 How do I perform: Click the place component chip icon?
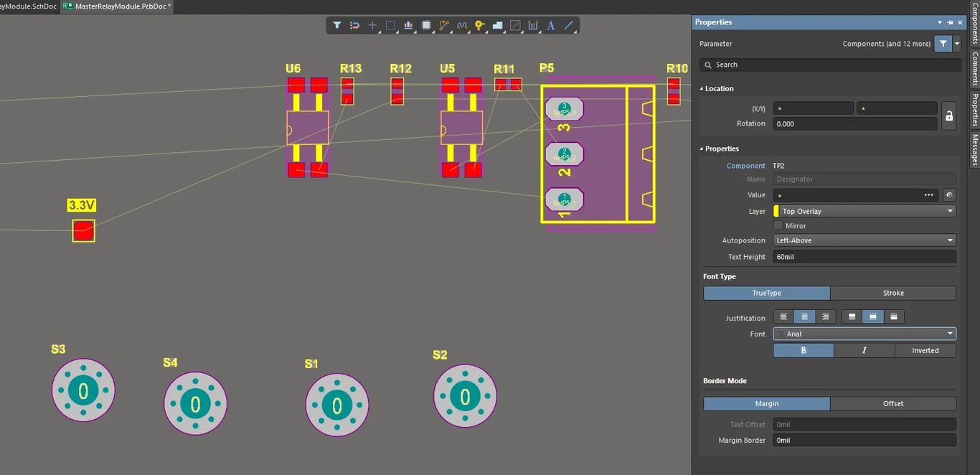426,25
